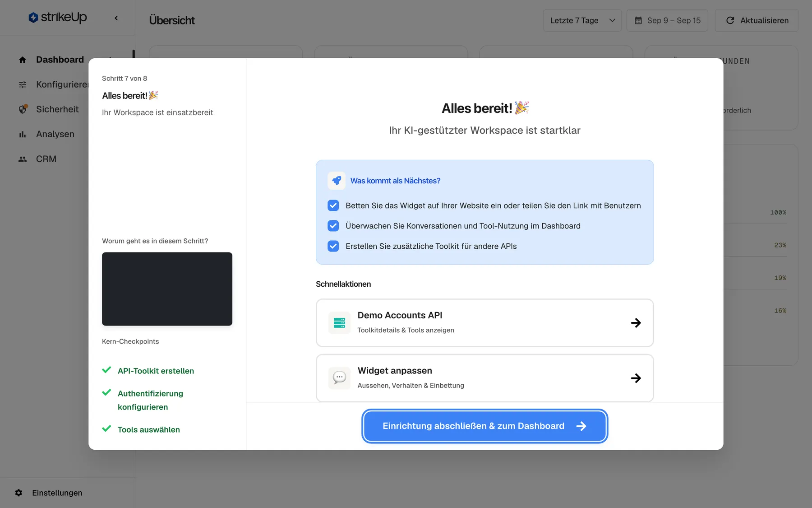Image resolution: width=812 pixels, height=508 pixels.
Task: Click the Aktualisieren button label
Action: point(764,20)
